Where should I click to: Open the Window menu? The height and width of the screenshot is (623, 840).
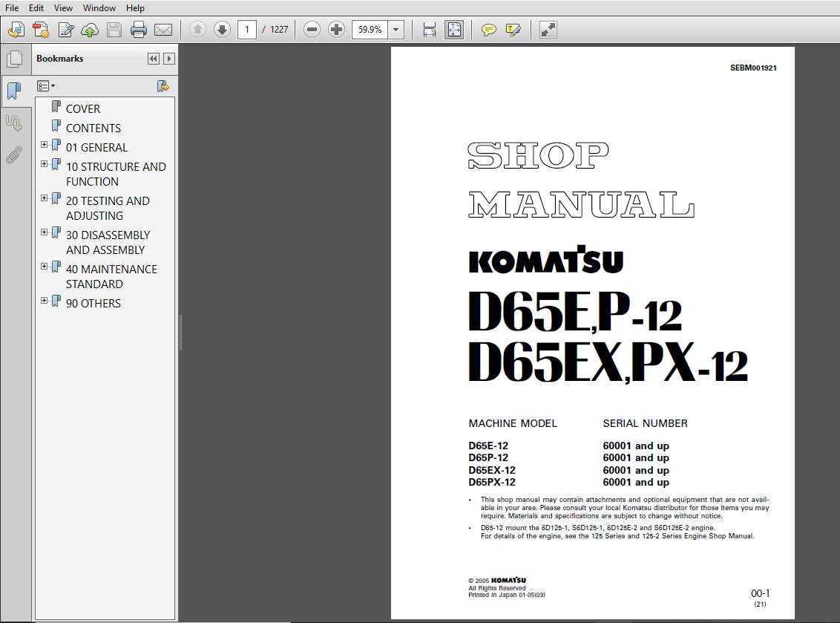[99, 8]
